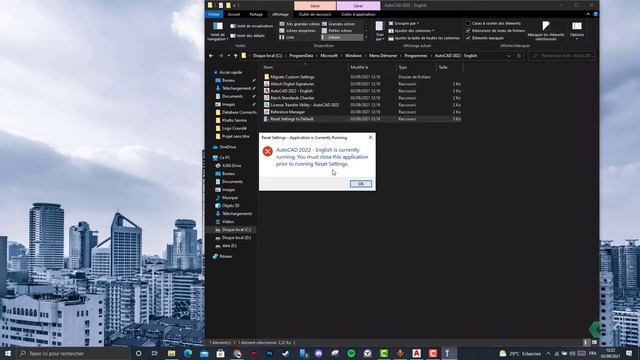Open AutoCAD red A taskbar icon
Image resolution: width=640 pixels, height=360 pixels.
pos(416,353)
